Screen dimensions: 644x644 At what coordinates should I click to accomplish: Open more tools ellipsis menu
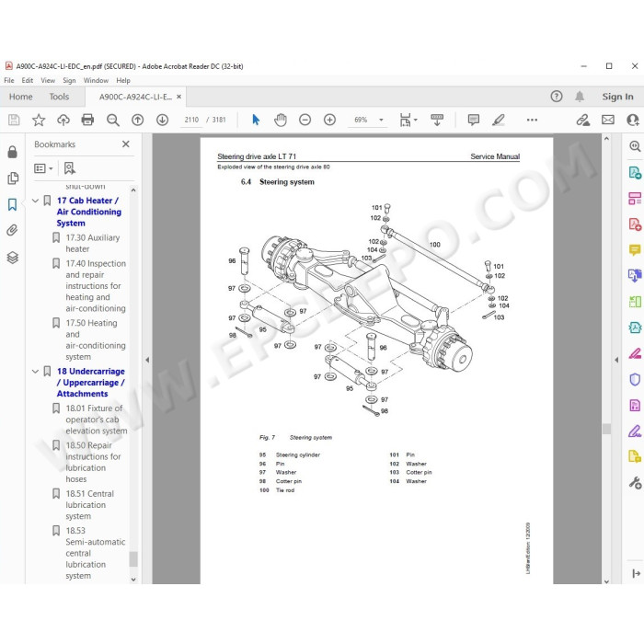pos(532,120)
